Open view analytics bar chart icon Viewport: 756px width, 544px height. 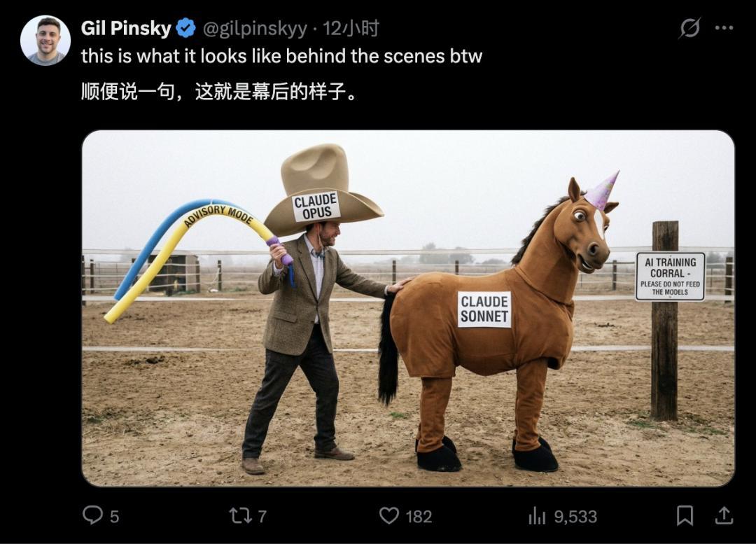pos(537,516)
